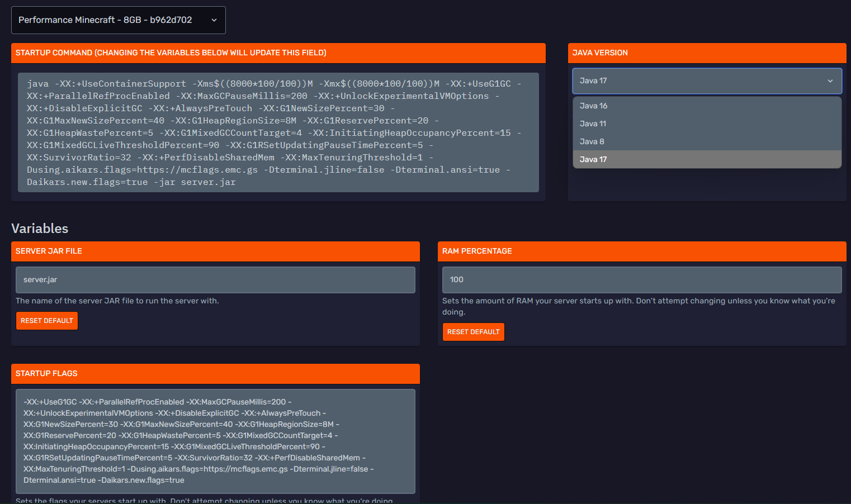Click the Variables section heading

40,229
